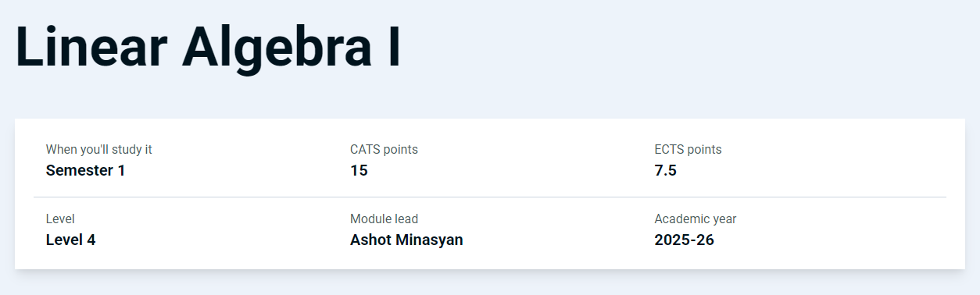Click the Ashot Minasyan module lead name
The height and width of the screenshot is (295, 980).
406,240
